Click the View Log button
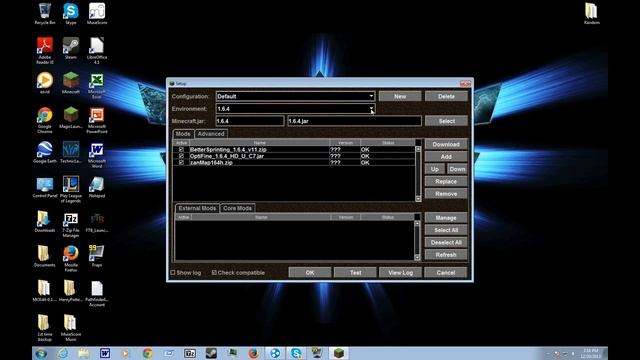This screenshot has width=640, height=360. pyautogui.click(x=400, y=273)
